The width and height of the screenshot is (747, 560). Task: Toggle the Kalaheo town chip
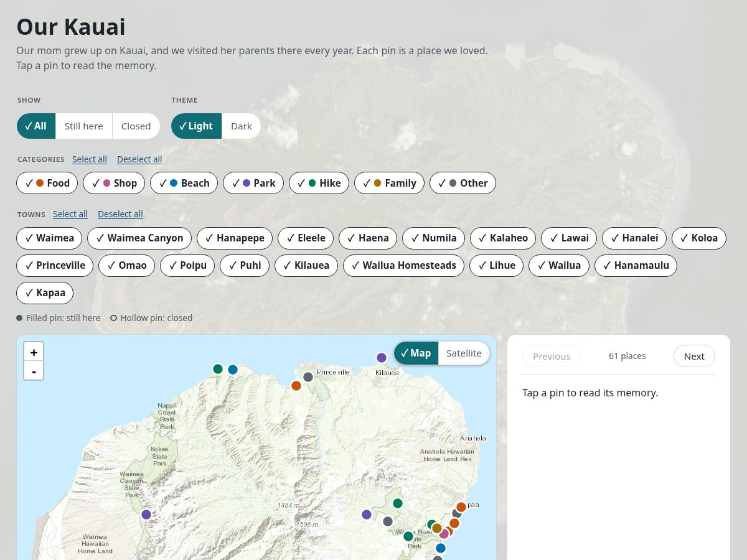pos(503,238)
